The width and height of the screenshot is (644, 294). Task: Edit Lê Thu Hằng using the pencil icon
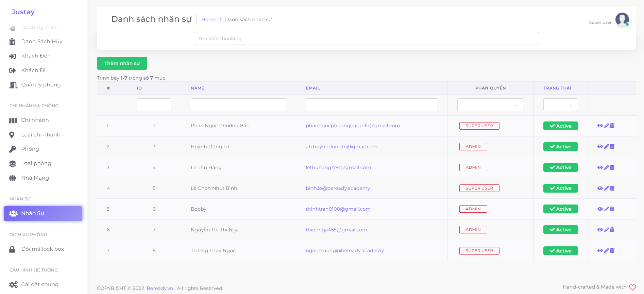[606, 167]
